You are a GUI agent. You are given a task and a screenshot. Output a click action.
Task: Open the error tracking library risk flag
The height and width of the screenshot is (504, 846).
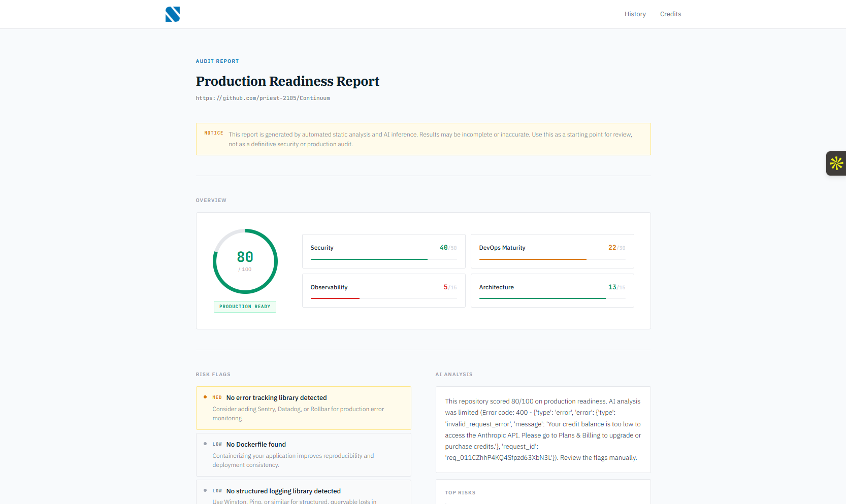303,408
